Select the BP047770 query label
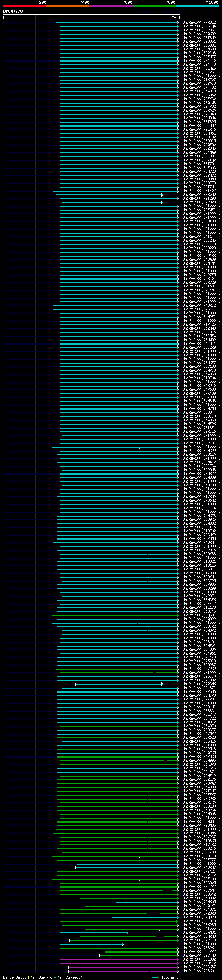Viewport: 222px width, 980px height. tap(13, 11)
